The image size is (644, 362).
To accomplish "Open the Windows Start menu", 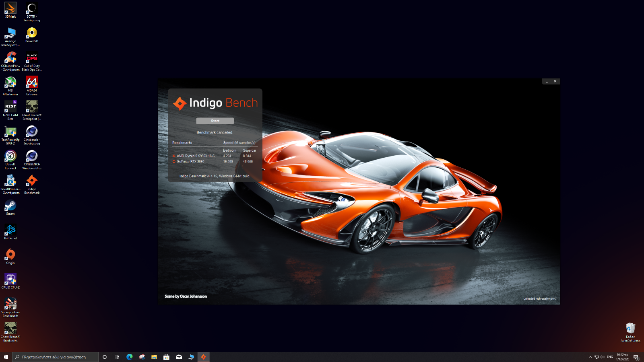I will 6,357.
